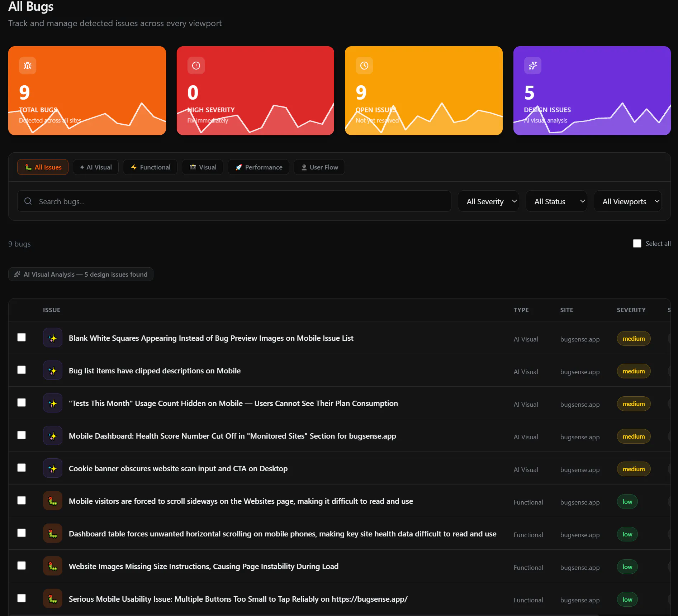
Task: Click the High Severity summary card
Action: (255, 91)
